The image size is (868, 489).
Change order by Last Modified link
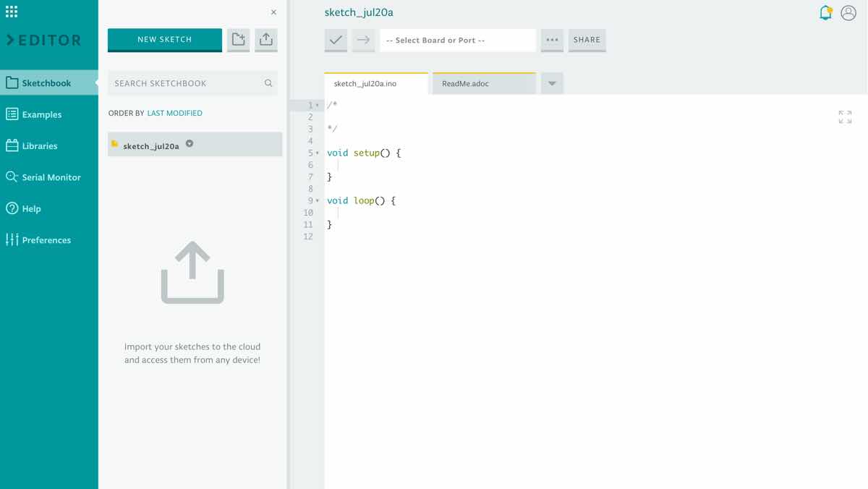click(x=174, y=114)
